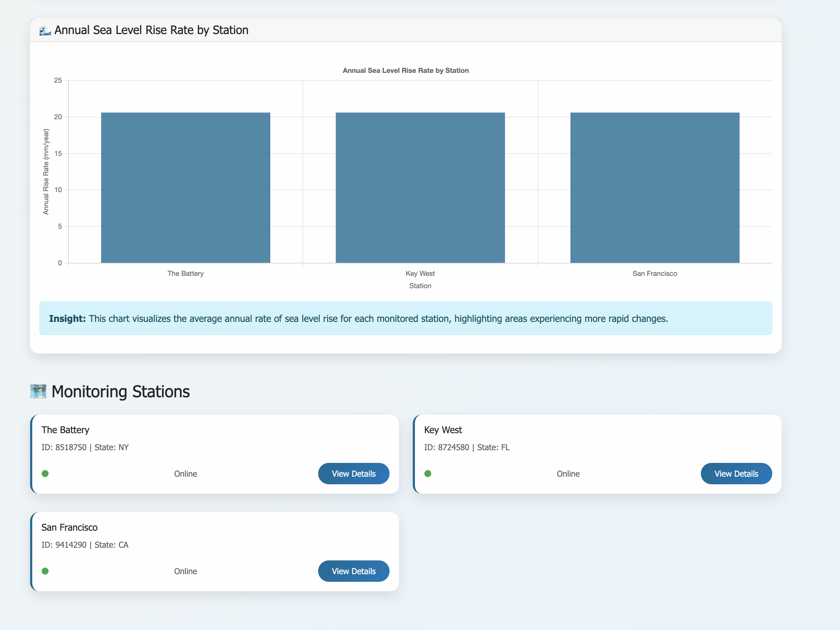Image resolution: width=840 pixels, height=630 pixels.
Task: Click San Francisco green online status dot
Action: [45, 571]
